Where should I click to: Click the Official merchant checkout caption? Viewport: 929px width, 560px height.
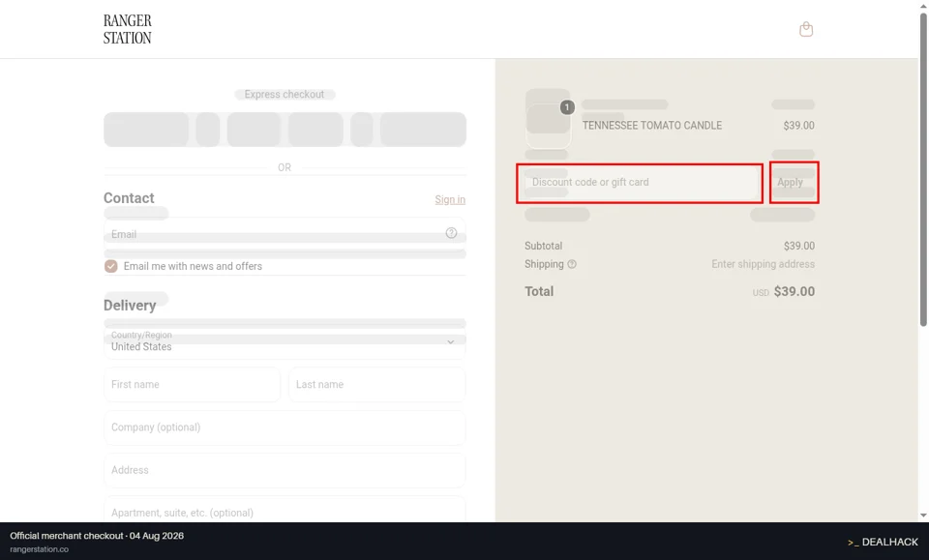97,536
